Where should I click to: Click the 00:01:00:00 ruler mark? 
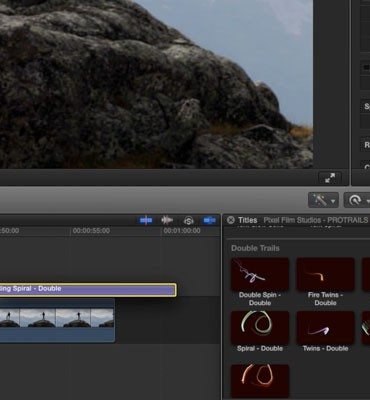click(182, 231)
